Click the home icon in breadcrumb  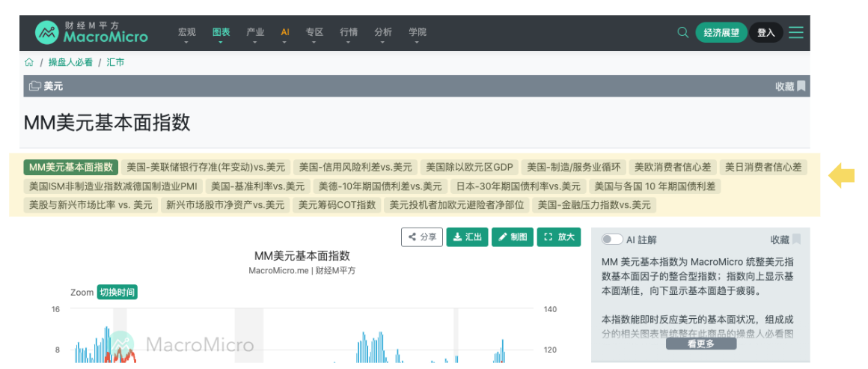(28, 62)
